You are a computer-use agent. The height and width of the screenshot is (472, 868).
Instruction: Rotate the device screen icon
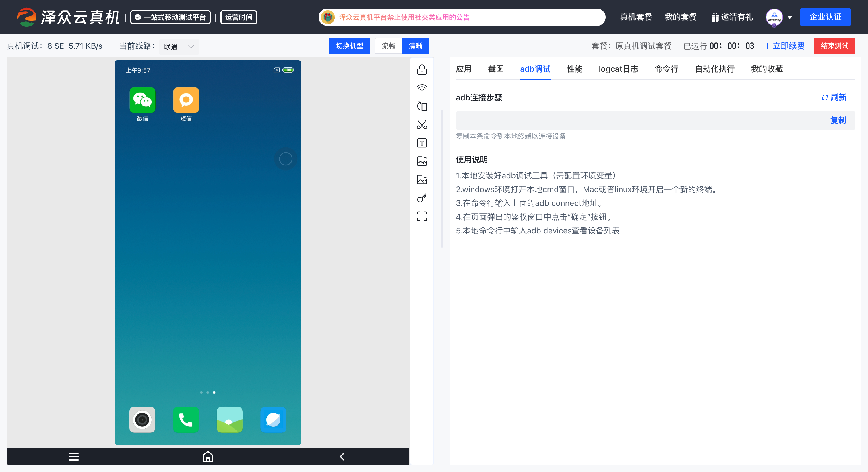pyautogui.click(x=422, y=106)
